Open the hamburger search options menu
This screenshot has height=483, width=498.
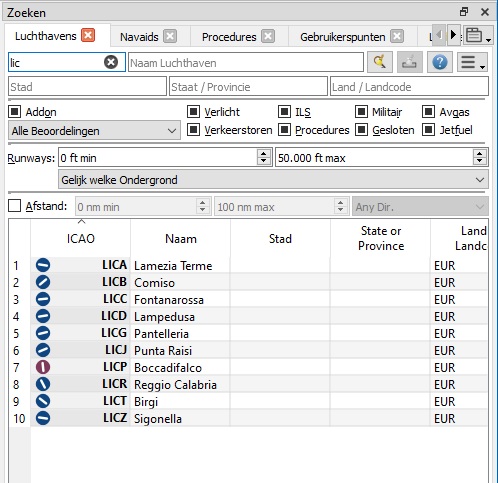[x=472, y=62]
